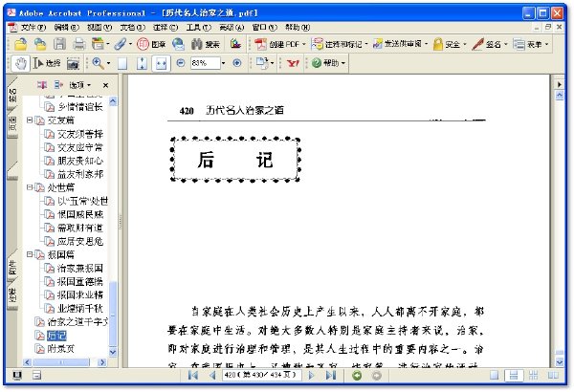Select the 附录页 bookmark
Image resolution: width=574 pixels, height=392 pixels.
coord(61,349)
